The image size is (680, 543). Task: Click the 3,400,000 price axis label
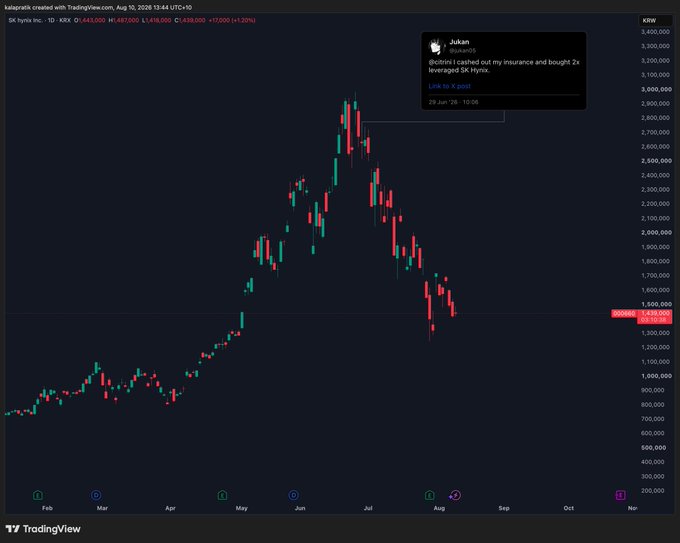[x=655, y=32]
